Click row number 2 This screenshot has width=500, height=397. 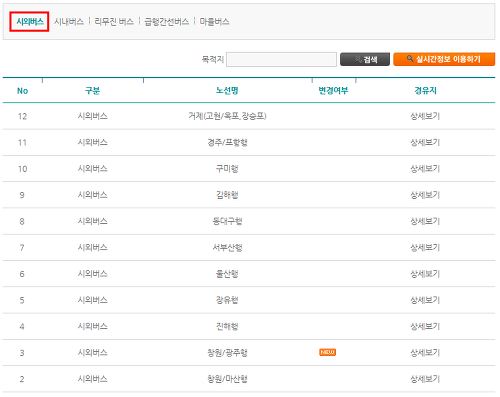(22, 379)
